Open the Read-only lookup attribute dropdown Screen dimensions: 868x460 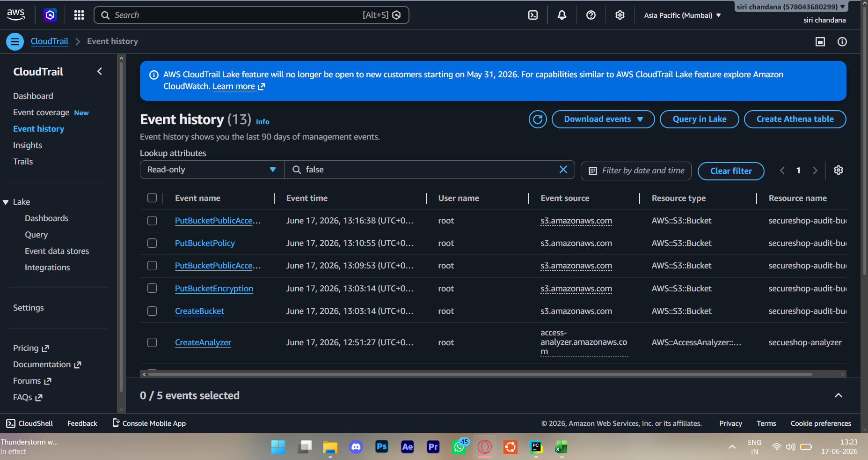coord(212,170)
